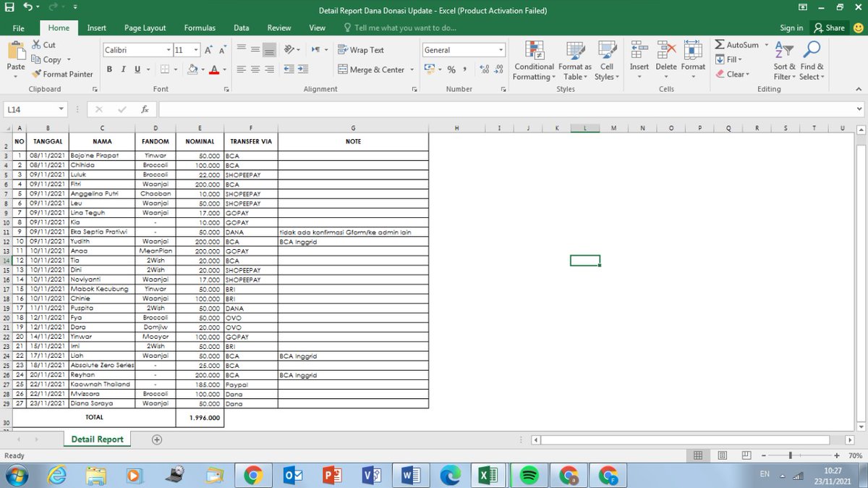Click the Sign in link
868x488 pixels.
pyautogui.click(x=791, y=28)
